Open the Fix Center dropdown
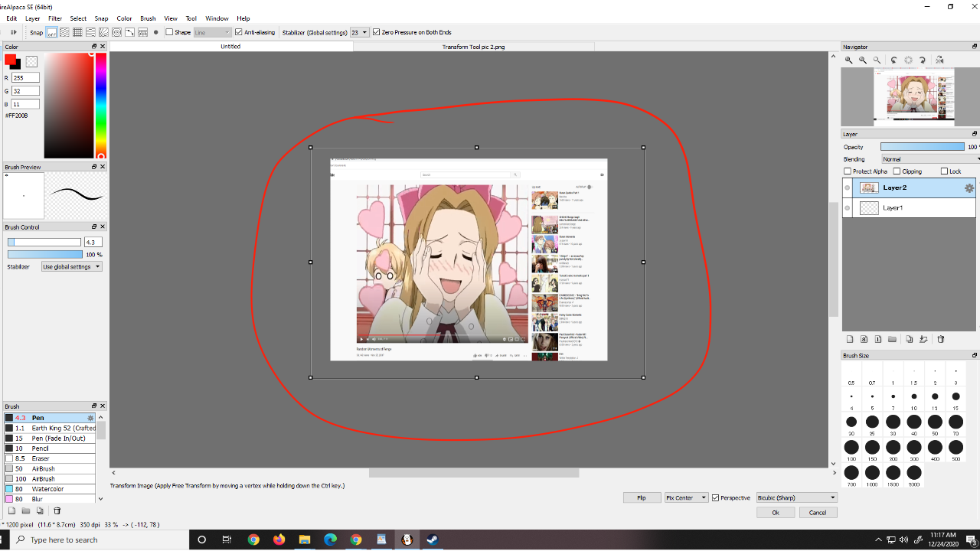The height and width of the screenshot is (551, 980). [x=686, y=497]
